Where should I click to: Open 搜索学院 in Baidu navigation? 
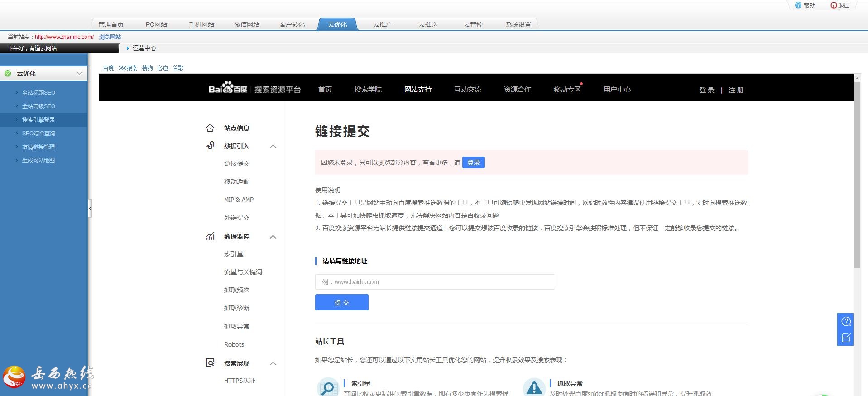click(368, 89)
